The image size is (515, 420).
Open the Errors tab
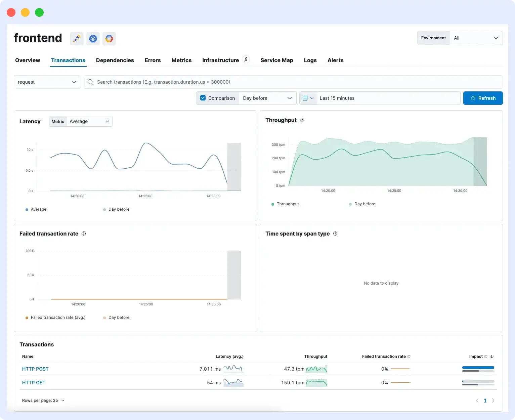[x=153, y=60]
